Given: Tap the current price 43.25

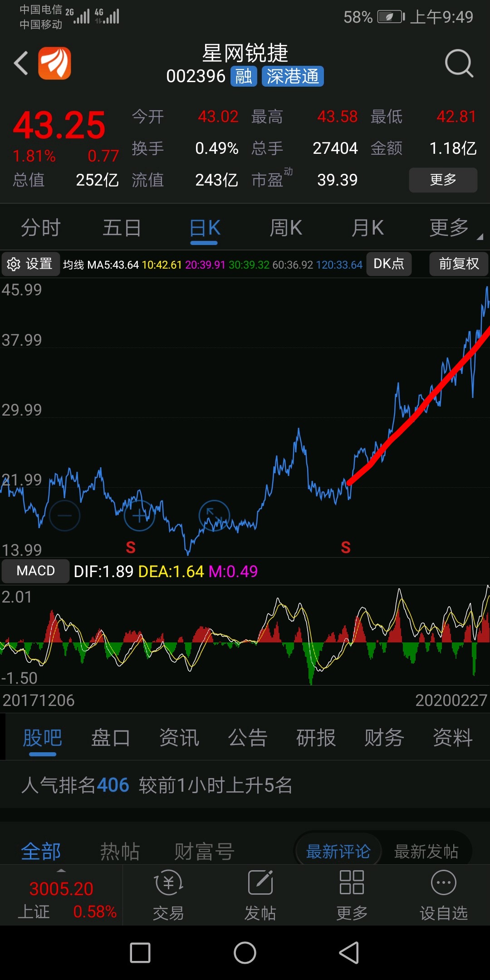Looking at the screenshot, I should pos(59,125).
